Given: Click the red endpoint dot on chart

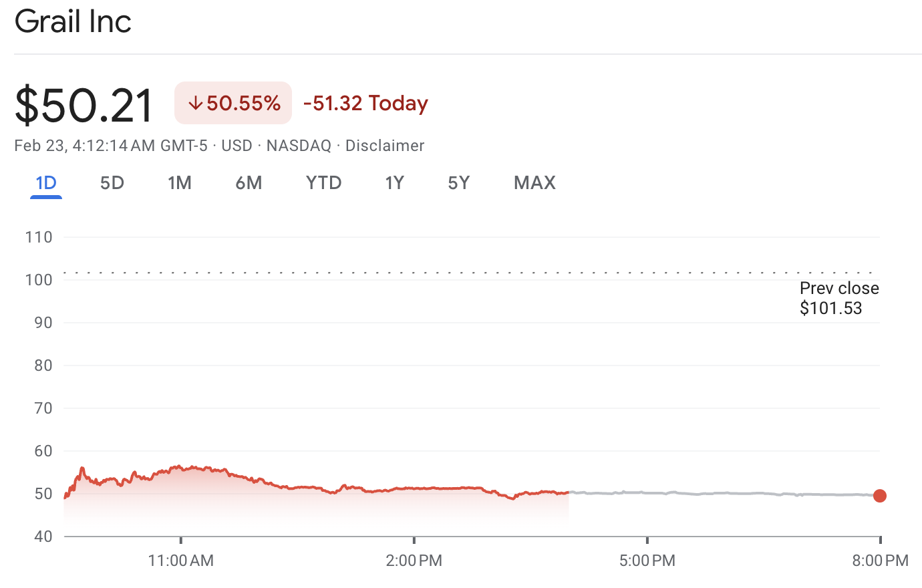Looking at the screenshot, I should coord(880,496).
